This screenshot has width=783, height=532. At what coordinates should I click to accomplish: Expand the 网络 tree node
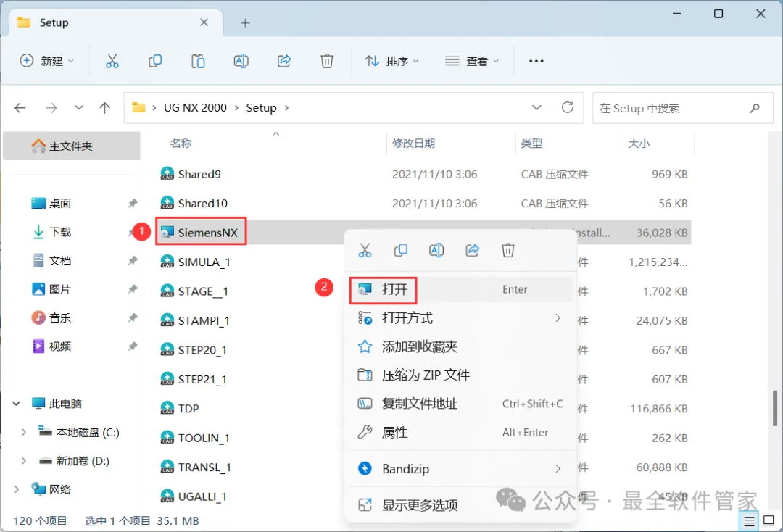point(17,489)
